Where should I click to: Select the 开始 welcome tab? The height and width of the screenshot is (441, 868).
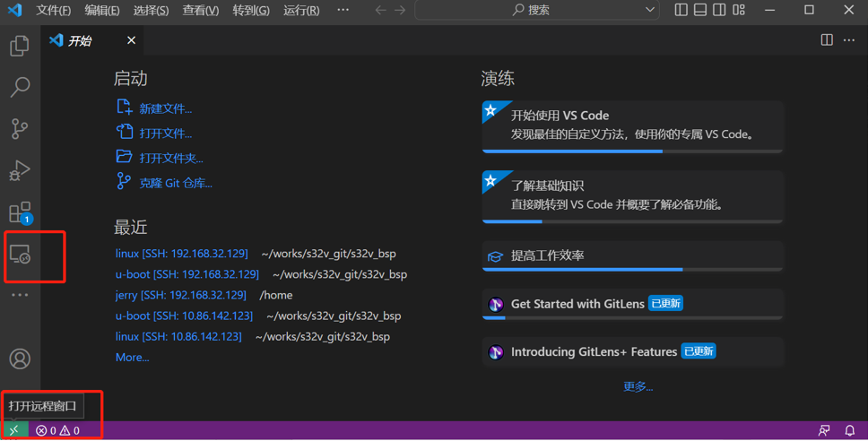(92, 40)
